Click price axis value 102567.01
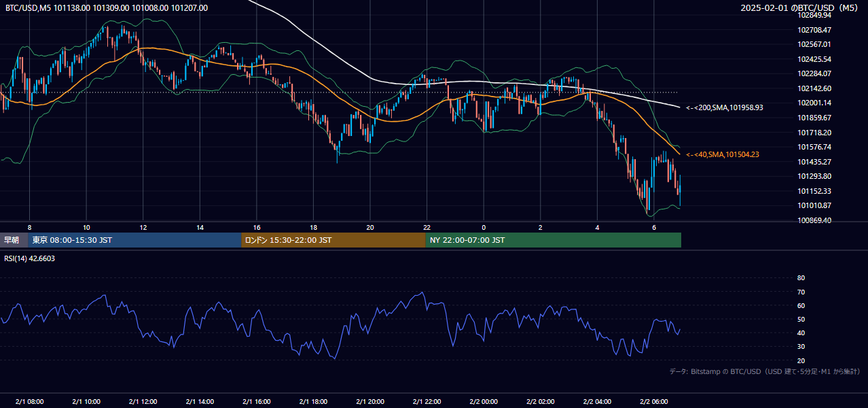Image resolution: width=868 pixels, height=408 pixels. coord(814,44)
